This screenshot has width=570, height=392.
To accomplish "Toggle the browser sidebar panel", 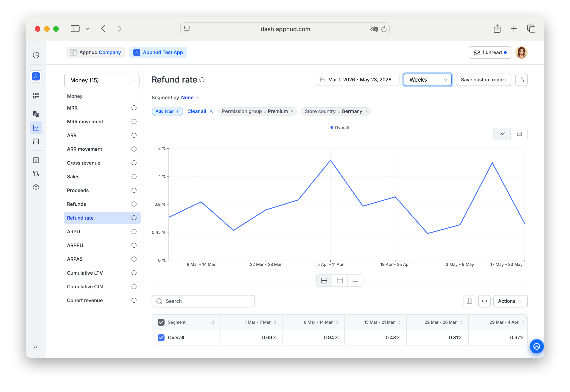I will (x=75, y=29).
